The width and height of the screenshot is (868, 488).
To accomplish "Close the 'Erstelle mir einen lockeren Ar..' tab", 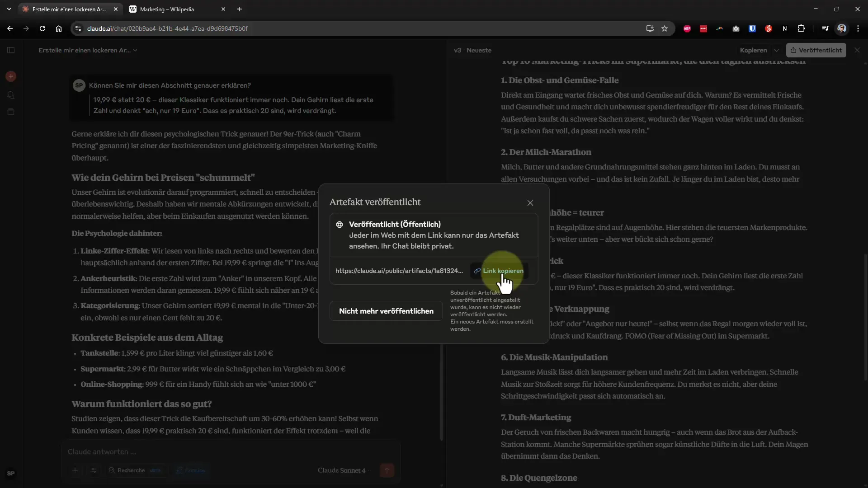I will click(116, 9).
